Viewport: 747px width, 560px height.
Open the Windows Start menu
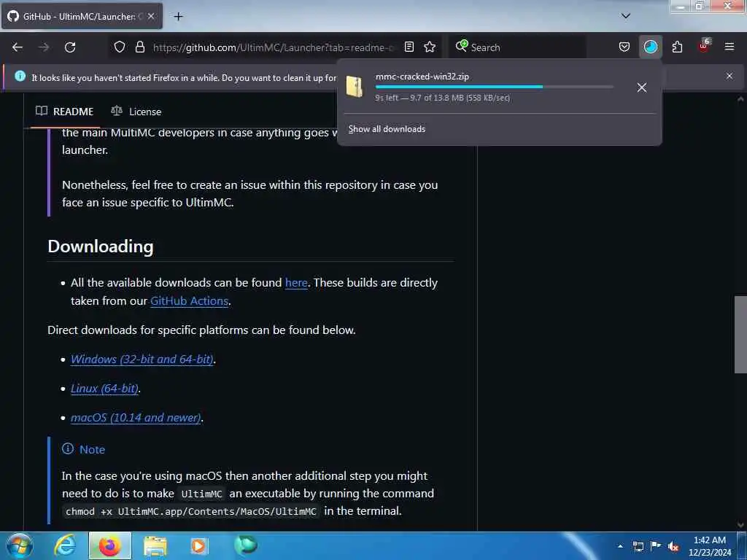[19, 545]
